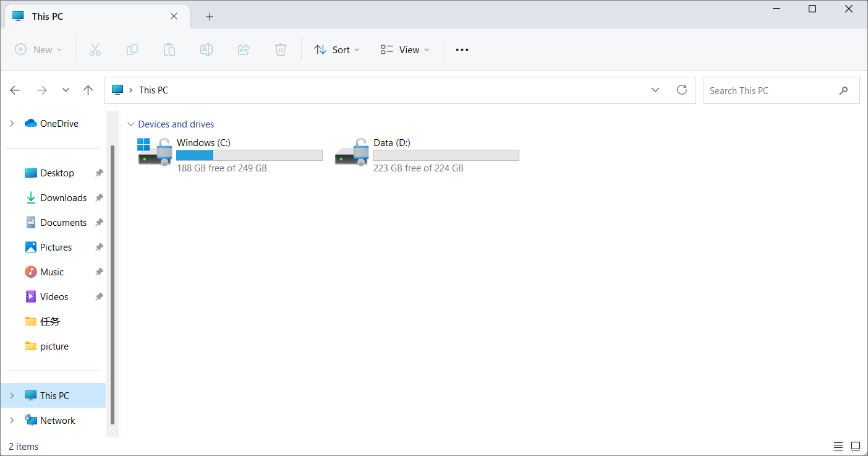Open the New dropdown menu

[39, 49]
